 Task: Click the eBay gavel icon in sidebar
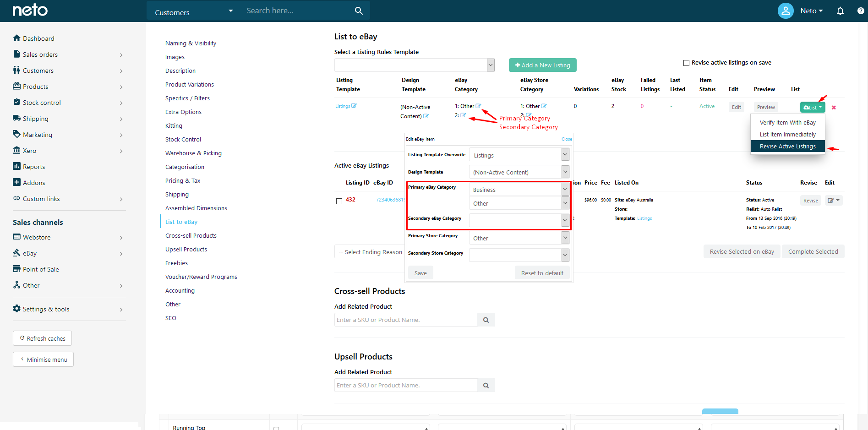point(17,253)
